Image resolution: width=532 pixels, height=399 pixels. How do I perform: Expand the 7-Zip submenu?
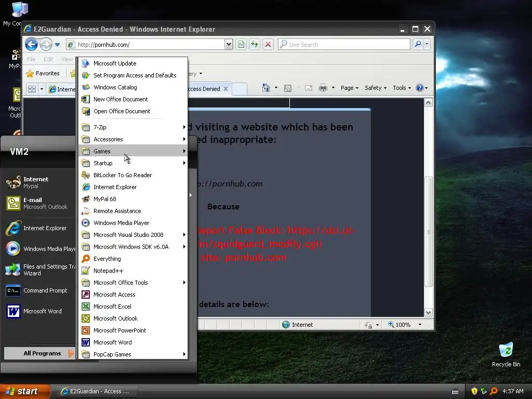pyautogui.click(x=133, y=127)
